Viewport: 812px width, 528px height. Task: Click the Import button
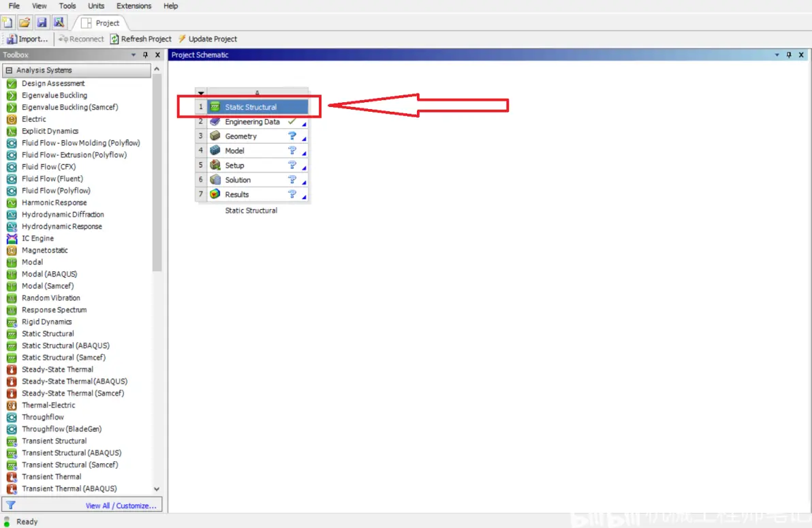(x=27, y=39)
